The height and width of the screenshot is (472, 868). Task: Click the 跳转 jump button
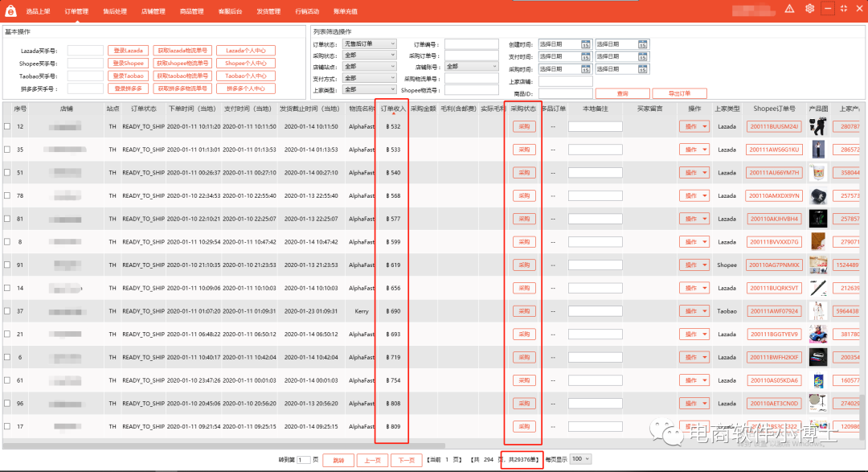click(x=338, y=460)
